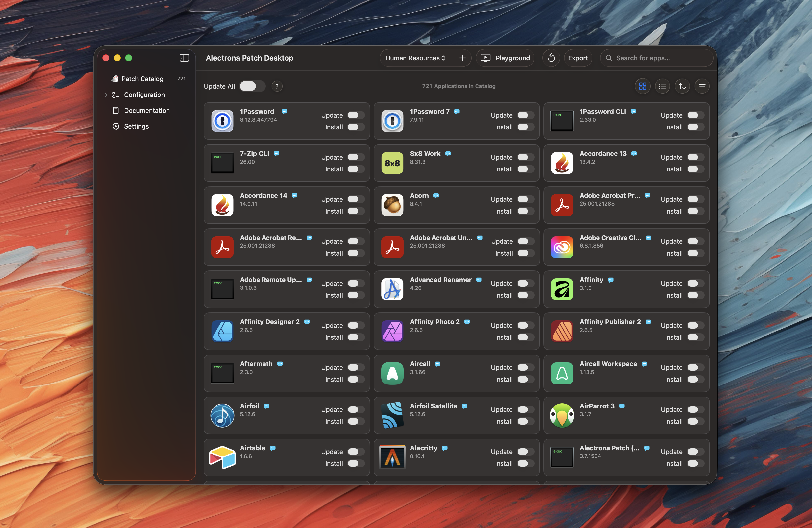Click the question mark help icon
812x528 pixels.
coord(277,86)
